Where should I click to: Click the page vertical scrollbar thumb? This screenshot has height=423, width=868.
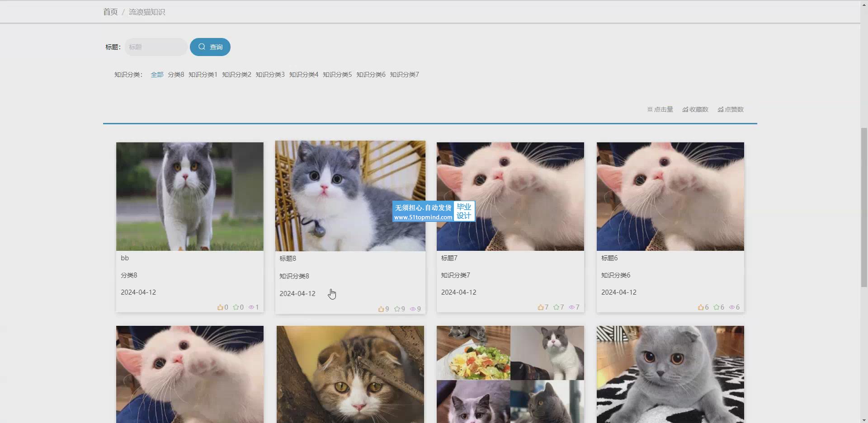click(864, 207)
